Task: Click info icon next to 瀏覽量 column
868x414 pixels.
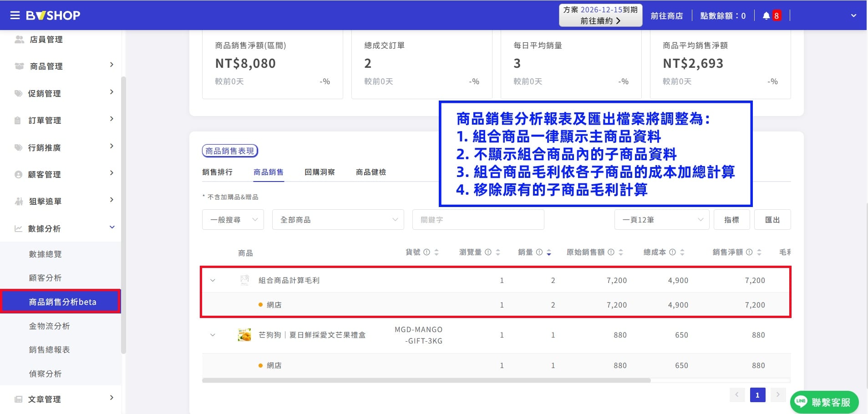Action: click(x=488, y=252)
